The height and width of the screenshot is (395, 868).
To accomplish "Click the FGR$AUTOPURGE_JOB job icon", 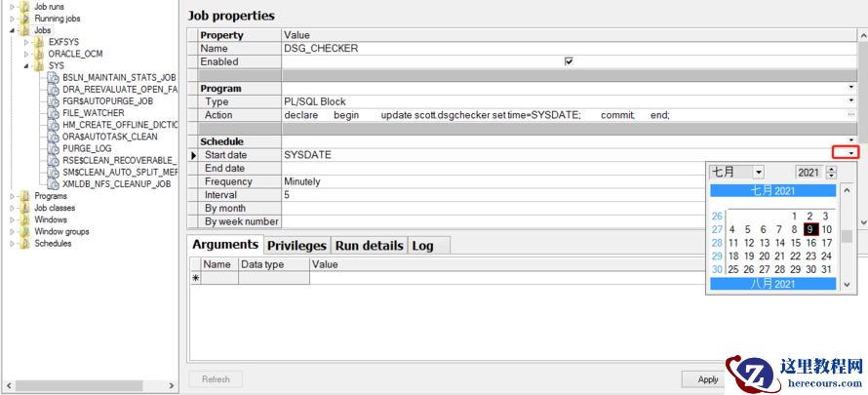I will [x=53, y=101].
